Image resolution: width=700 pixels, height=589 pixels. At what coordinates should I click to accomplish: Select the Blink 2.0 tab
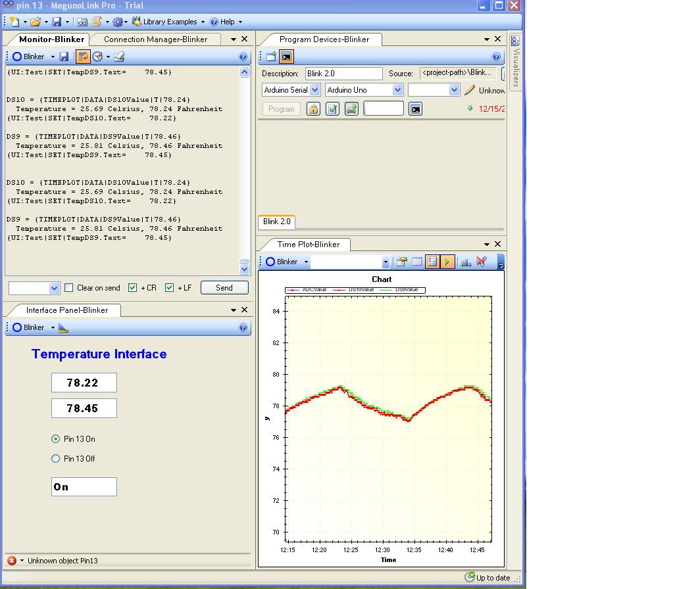tap(276, 222)
